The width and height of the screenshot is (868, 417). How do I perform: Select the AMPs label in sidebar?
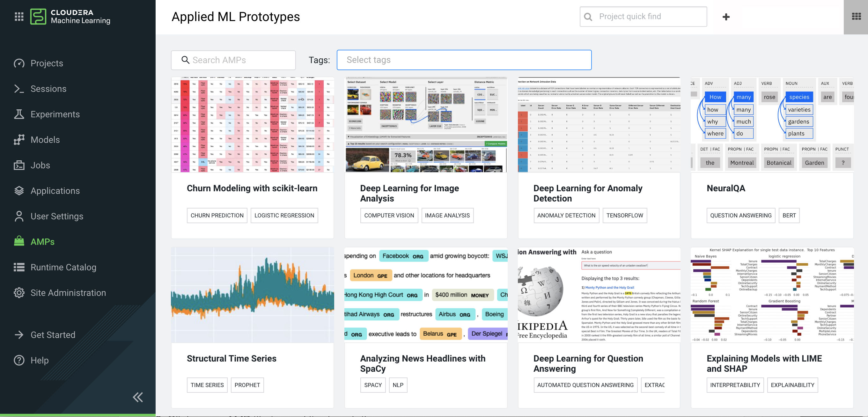[x=42, y=242]
